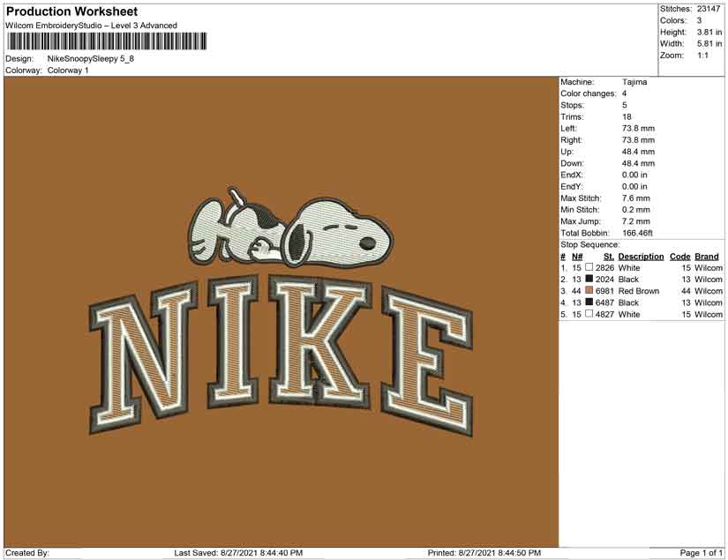Click the Width value 5.81 in
The height and width of the screenshot is (560, 728).
709,43
